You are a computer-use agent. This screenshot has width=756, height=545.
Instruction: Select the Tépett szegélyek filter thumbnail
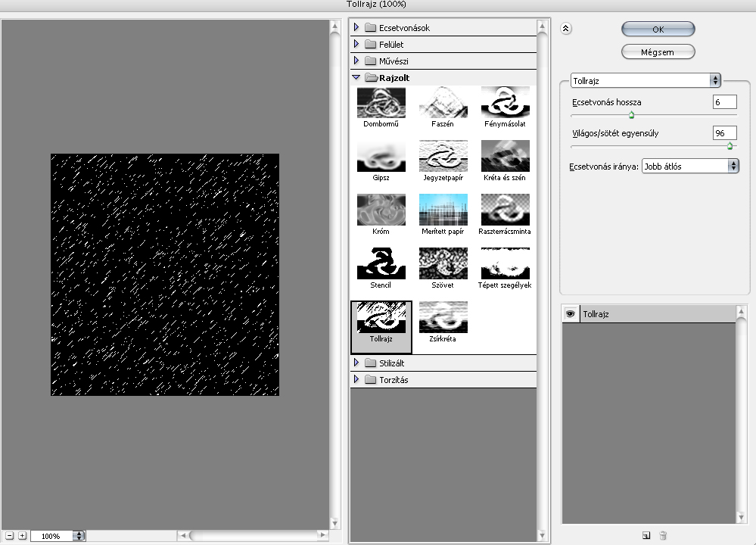coord(506,263)
